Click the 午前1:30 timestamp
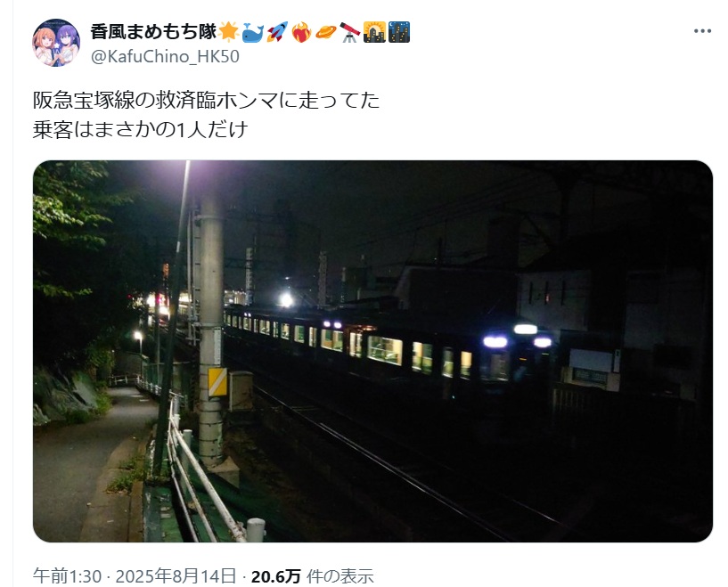The height and width of the screenshot is (587, 728). pyautogui.click(x=67, y=575)
